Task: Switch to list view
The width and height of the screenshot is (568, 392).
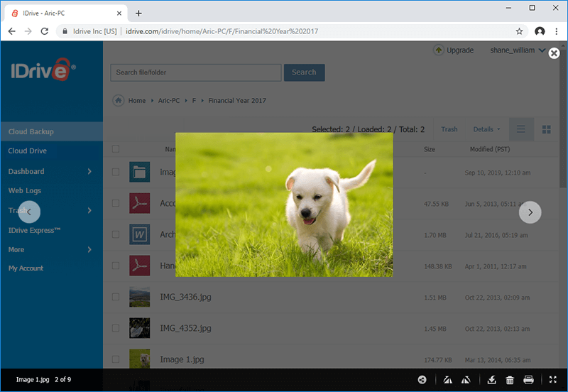Action: pos(521,129)
